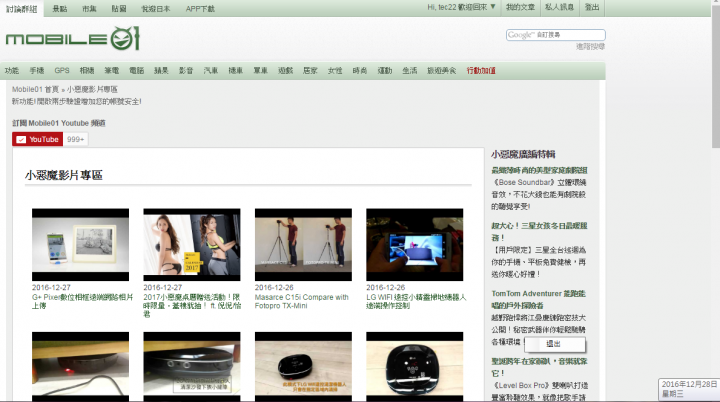This screenshot has width=720, height=402.
Task: Open the 功能 navigation menu
Action: (x=12, y=70)
